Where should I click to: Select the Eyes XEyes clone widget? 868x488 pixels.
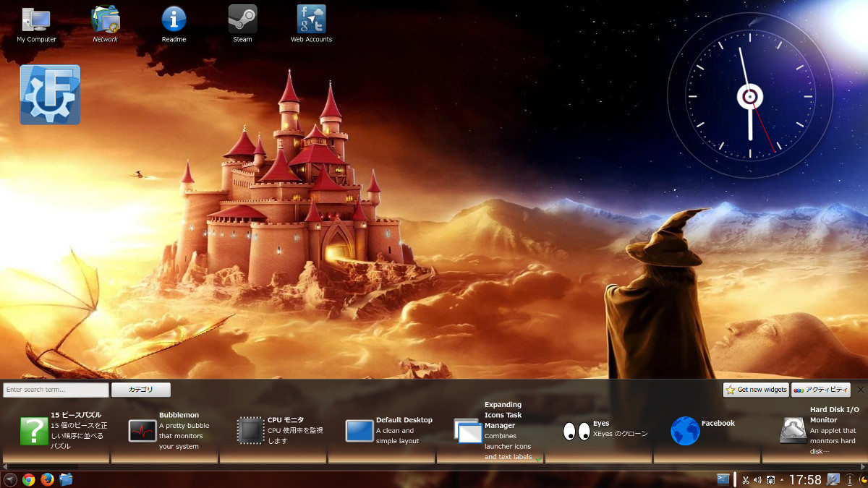tap(598, 431)
